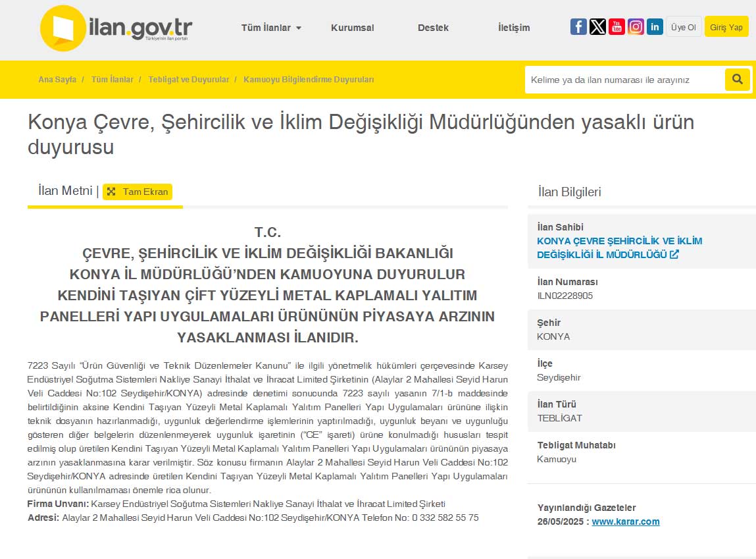Open the www.karar.com newspaper link
The image size is (756, 559).
coord(625,521)
